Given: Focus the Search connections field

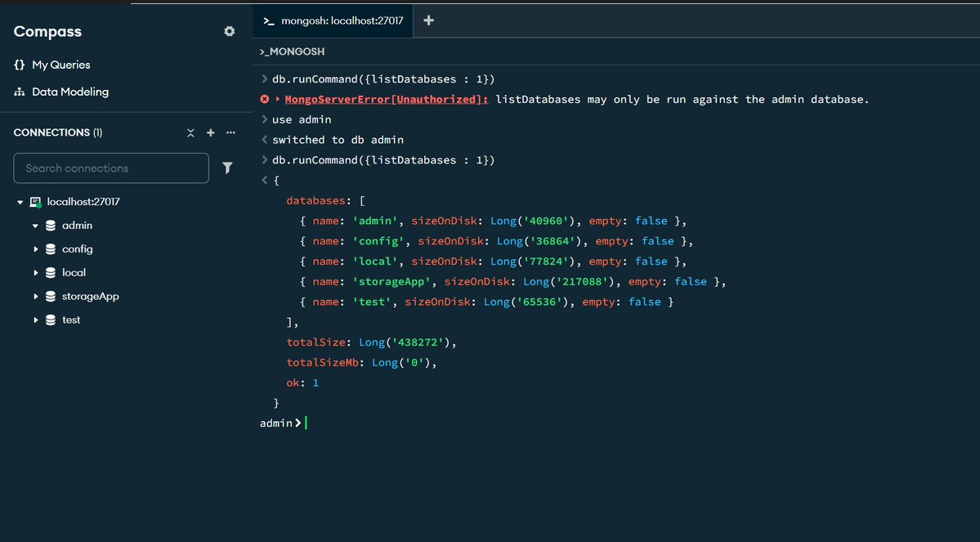Looking at the screenshot, I should [111, 168].
